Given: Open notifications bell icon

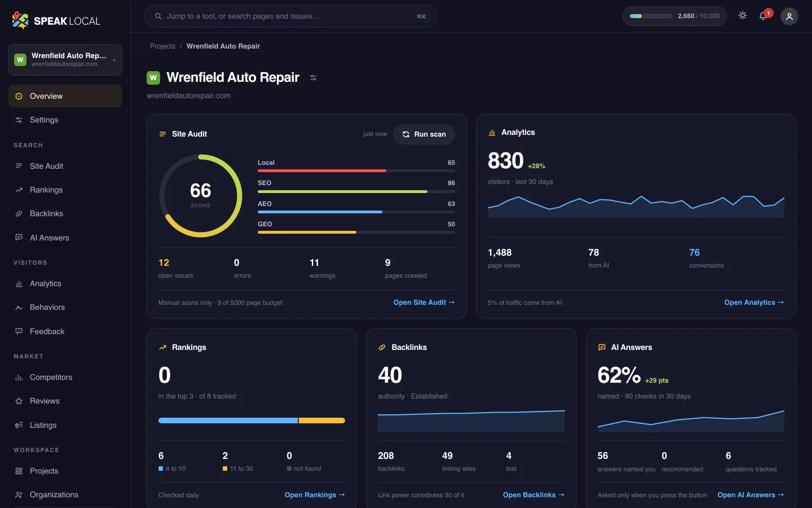Looking at the screenshot, I should 764,16.
